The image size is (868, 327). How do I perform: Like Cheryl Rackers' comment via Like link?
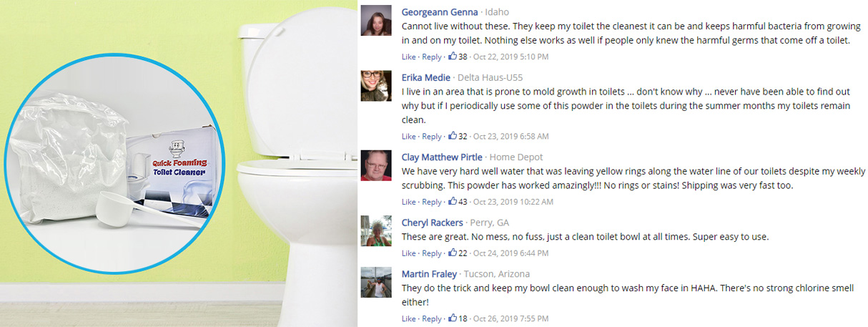coord(408,253)
